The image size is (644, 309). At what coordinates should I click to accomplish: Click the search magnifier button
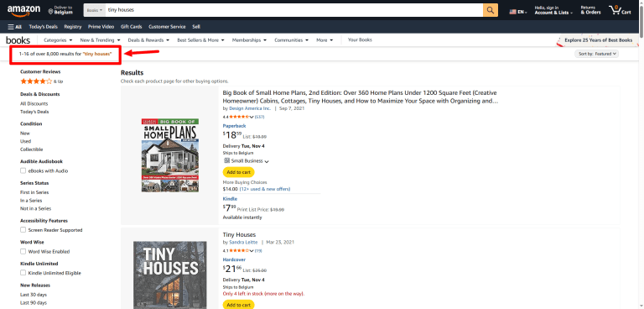[x=491, y=10]
